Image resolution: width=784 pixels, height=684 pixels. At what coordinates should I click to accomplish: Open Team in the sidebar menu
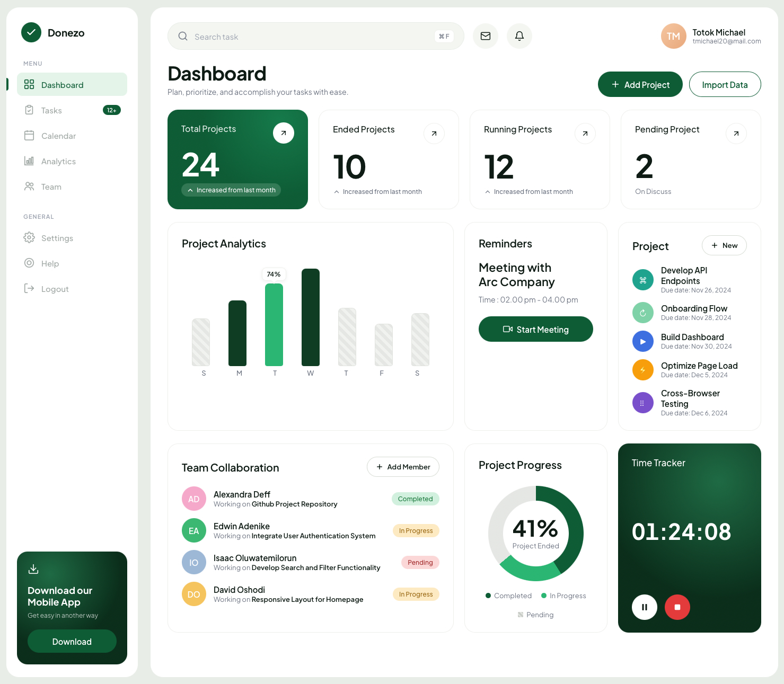pyautogui.click(x=72, y=186)
